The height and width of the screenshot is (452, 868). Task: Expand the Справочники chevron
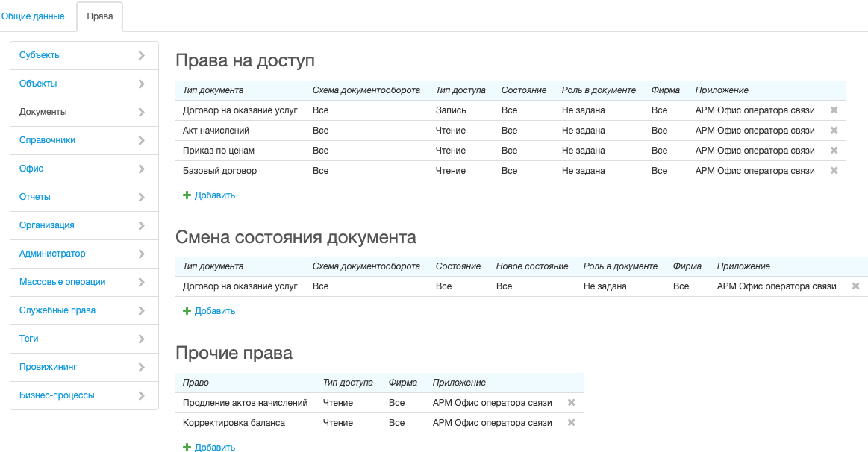pyautogui.click(x=141, y=140)
